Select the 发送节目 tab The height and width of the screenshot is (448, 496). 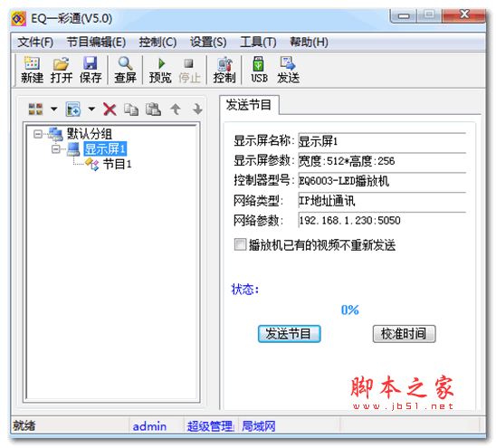249,105
